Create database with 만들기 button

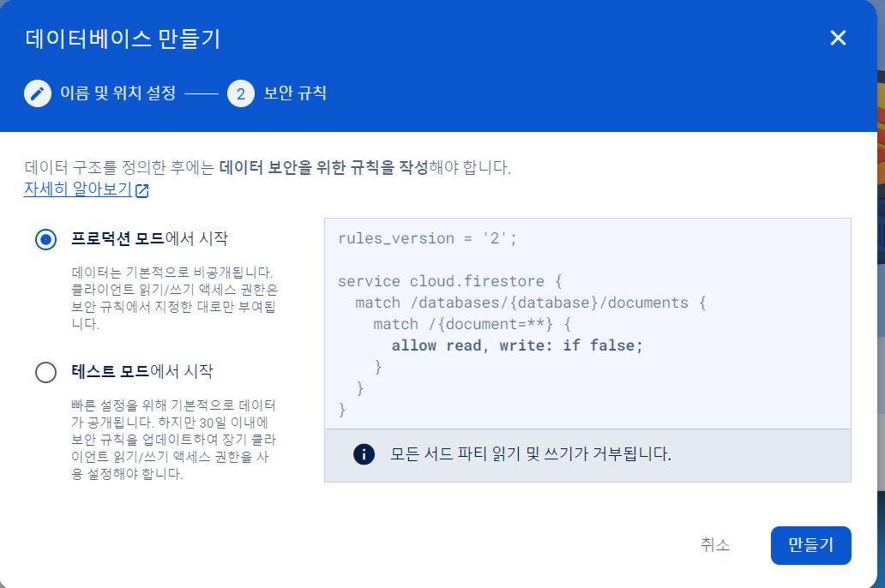click(x=810, y=545)
